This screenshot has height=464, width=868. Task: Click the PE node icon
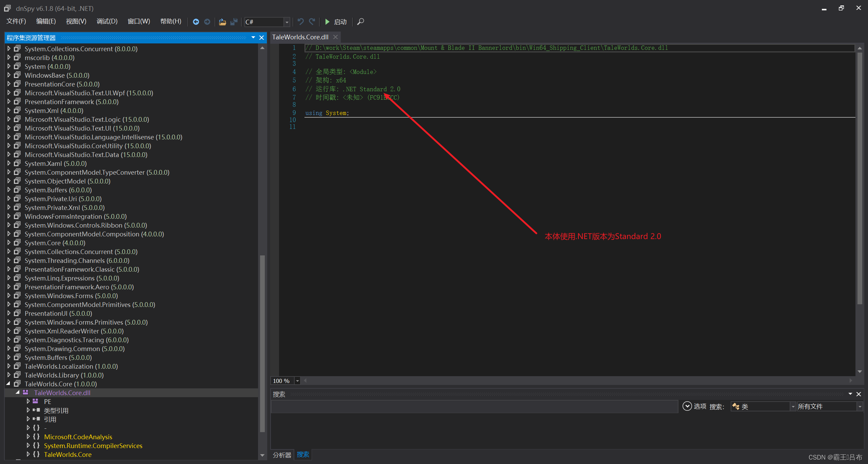(x=36, y=401)
